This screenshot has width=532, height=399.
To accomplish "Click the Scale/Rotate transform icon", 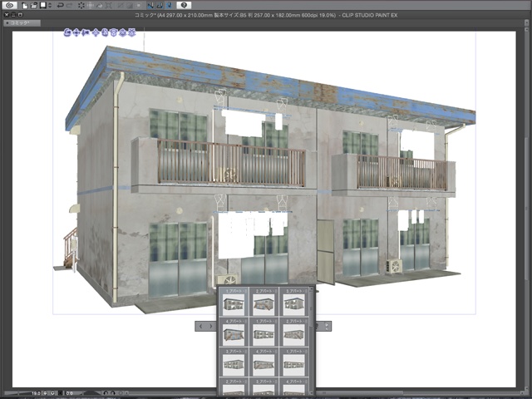I will pos(109,6).
